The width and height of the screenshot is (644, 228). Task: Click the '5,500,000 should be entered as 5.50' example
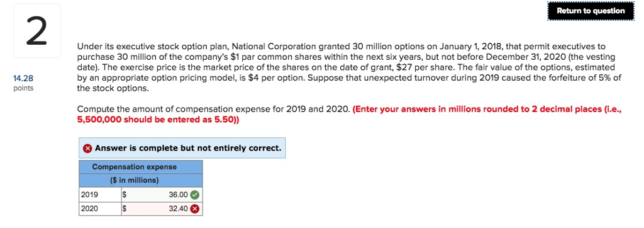[x=156, y=120]
